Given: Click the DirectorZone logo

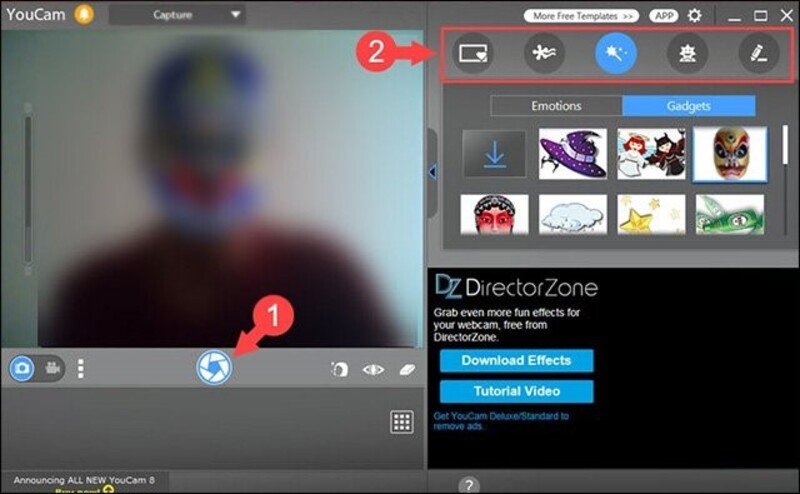Looking at the screenshot, I should tap(516, 287).
